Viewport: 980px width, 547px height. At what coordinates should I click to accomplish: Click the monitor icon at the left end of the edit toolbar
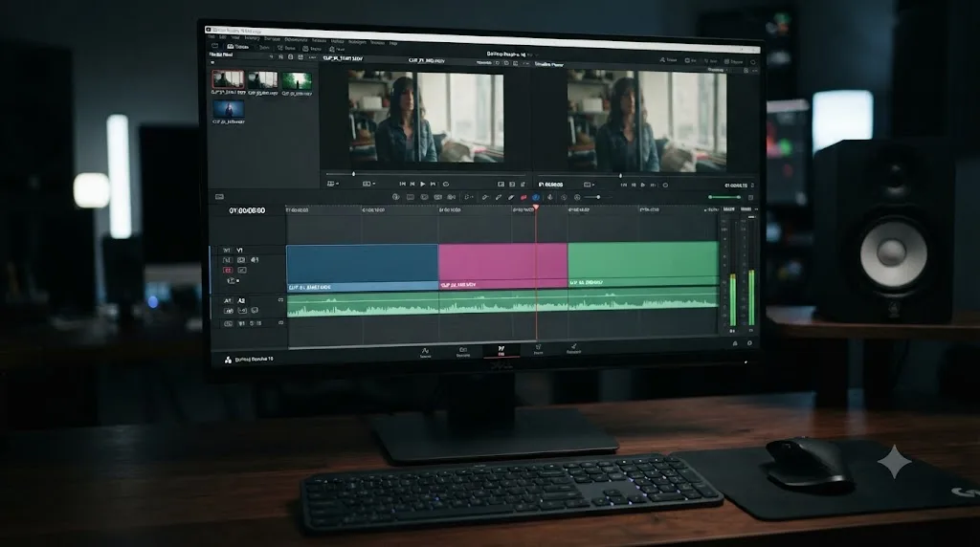tap(219, 197)
